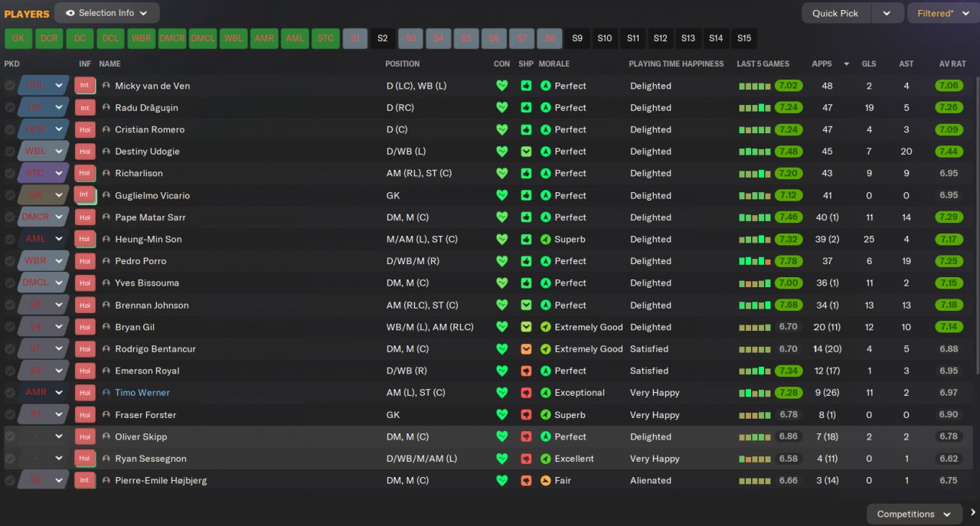Click person icon beside Yves Bissouma
This screenshot has height=526, width=980.
(106, 283)
